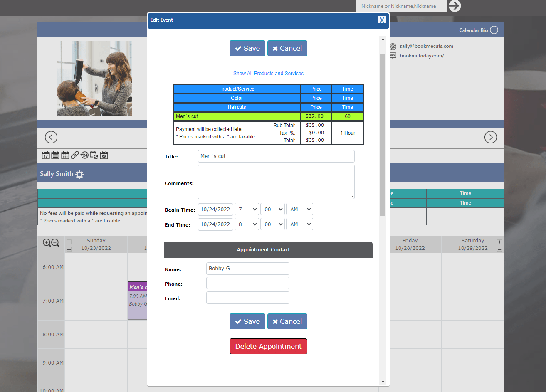Expand the Color category header row
The width and height of the screenshot is (546, 392).
[x=236, y=98]
